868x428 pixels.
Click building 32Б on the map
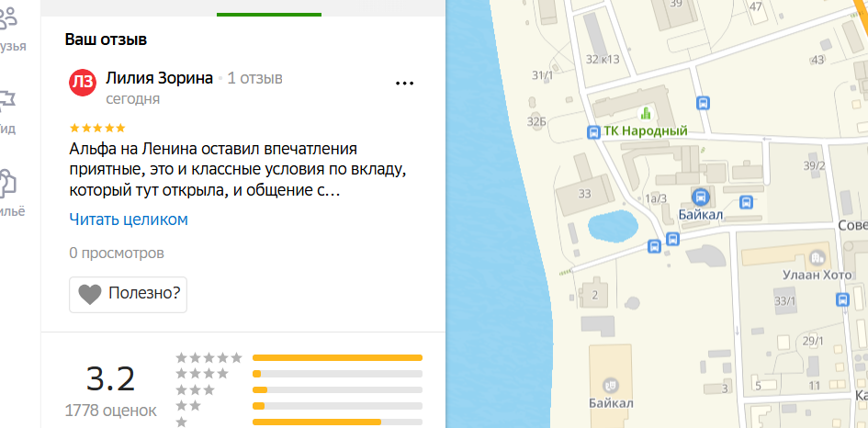click(x=536, y=122)
